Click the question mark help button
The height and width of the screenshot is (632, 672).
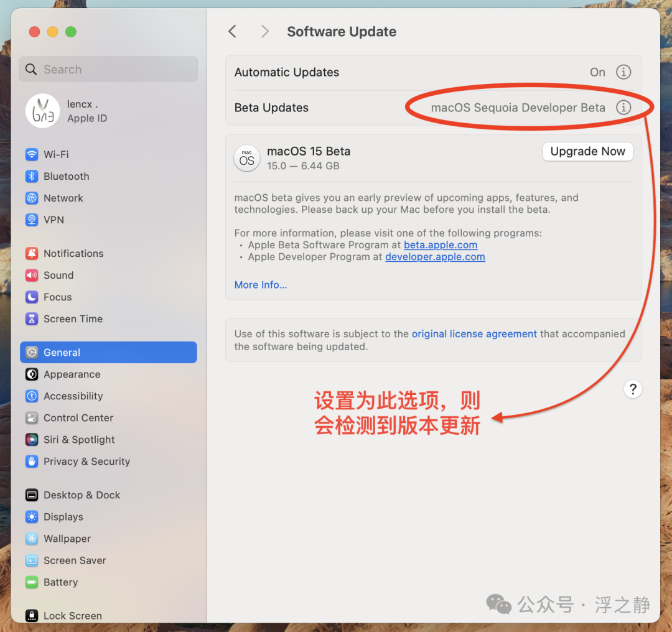click(633, 389)
